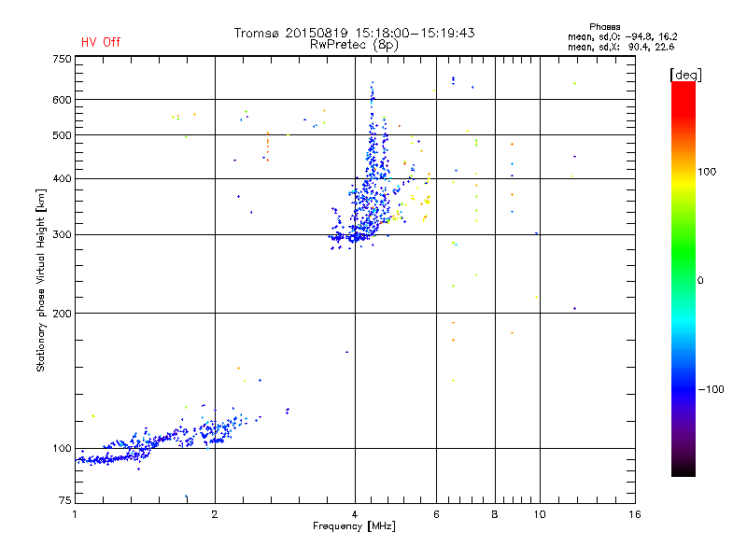Click the y-axis tick label '75'
The height and width of the screenshot is (560, 747).
(65, 500)
